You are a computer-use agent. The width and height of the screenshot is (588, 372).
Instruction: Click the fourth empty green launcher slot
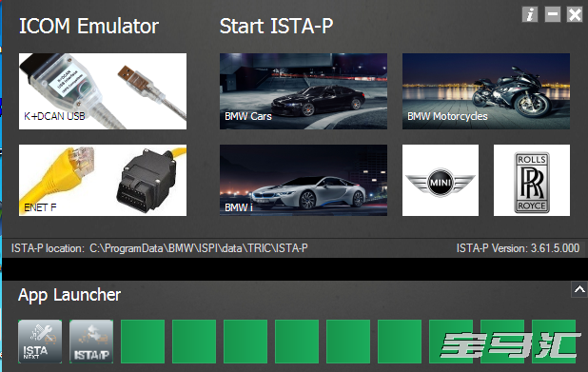297,342
